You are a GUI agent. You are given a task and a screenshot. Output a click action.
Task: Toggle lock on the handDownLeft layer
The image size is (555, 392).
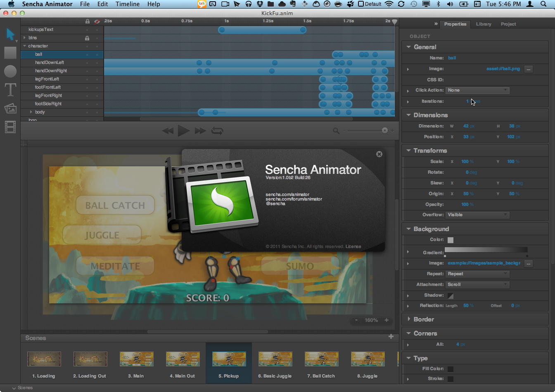pyautogui.click(x=87, y=63)
